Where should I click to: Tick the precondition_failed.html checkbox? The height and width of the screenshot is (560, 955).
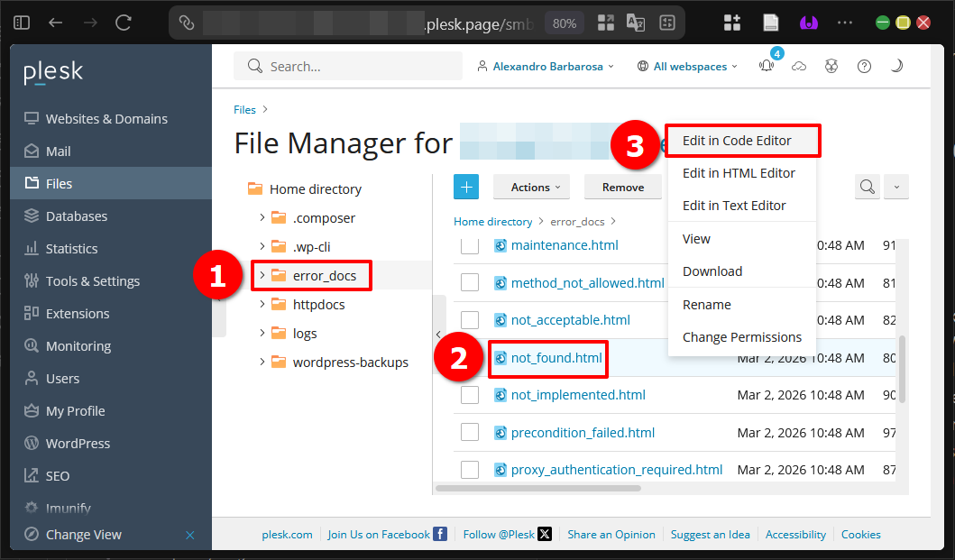point(470,433)
